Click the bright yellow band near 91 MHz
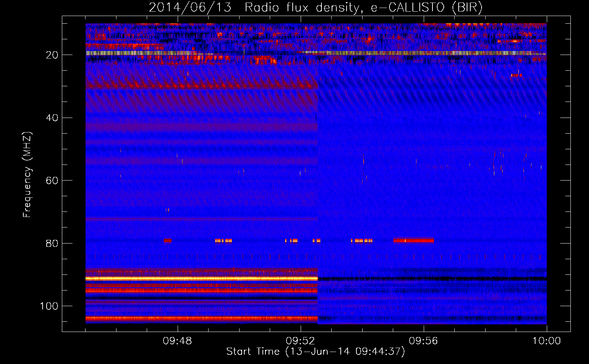 tap(202, 278)
